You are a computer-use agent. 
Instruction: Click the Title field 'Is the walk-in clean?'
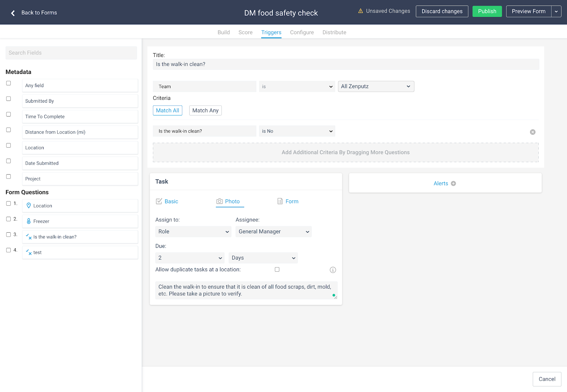tap(346, 64)
